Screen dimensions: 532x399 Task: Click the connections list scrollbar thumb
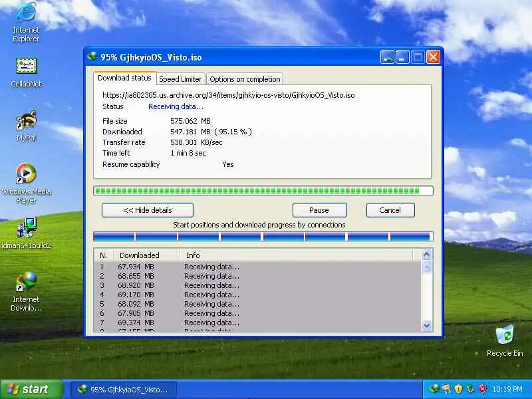click(427, 266)
